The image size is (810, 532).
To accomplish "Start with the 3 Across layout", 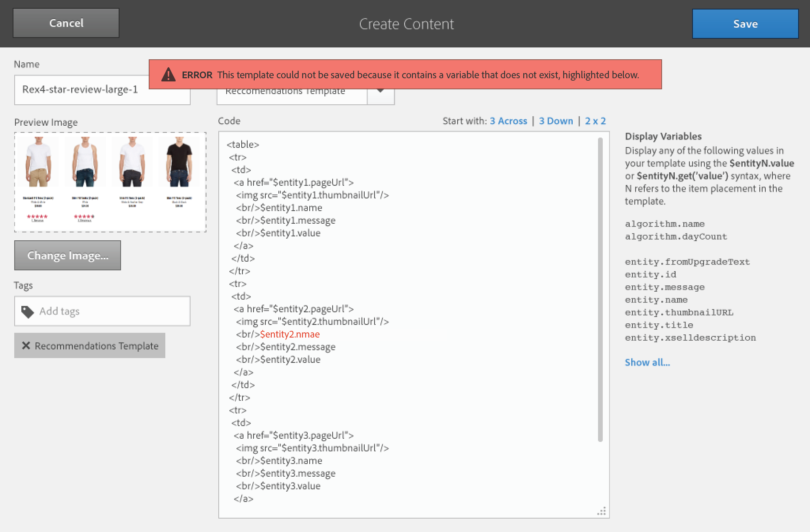I will click(508, 121).
